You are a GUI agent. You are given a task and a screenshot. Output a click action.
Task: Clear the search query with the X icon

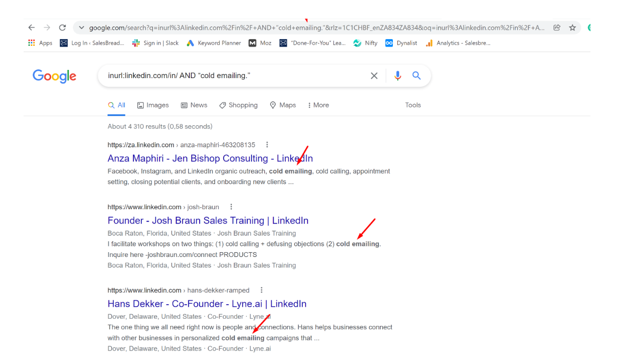tap(374, 76)
